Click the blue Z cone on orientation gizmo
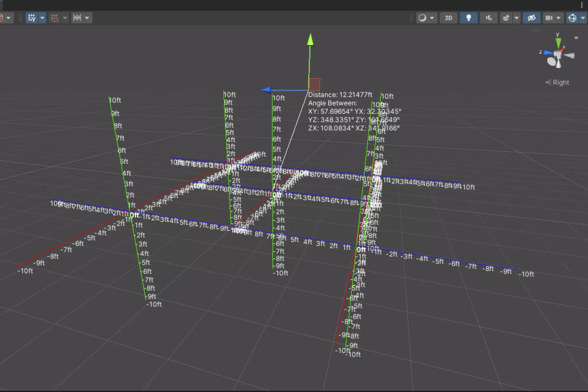 548,53
